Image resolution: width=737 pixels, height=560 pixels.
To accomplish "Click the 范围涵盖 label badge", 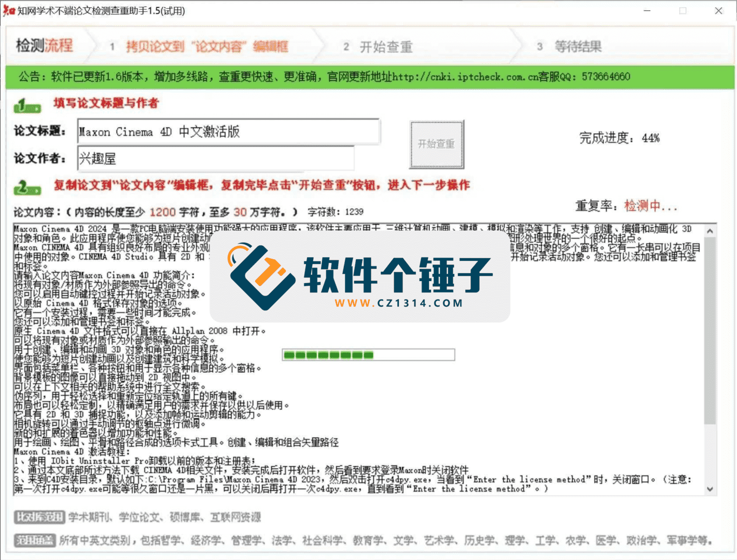I will [34, 540].
